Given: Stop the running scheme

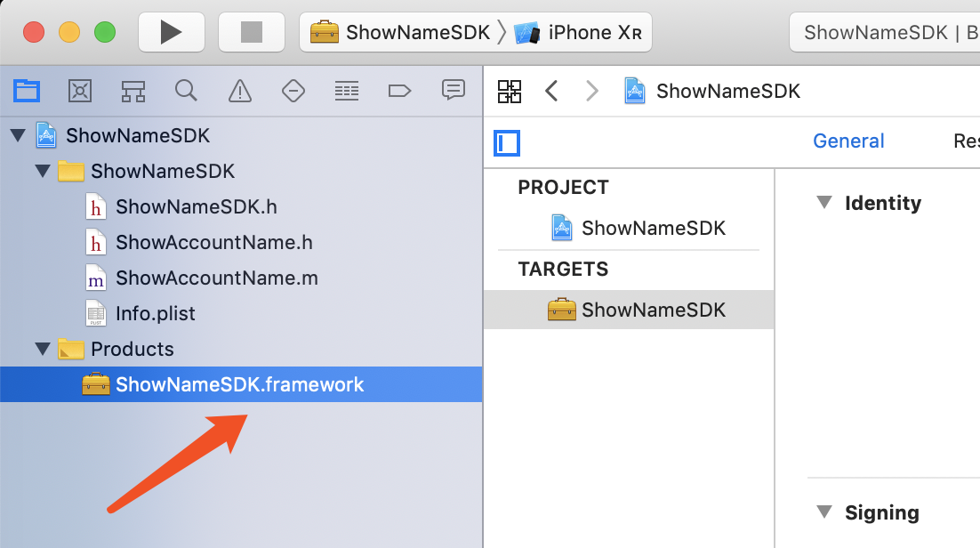Looking at the screenshot, I should 252,32.
